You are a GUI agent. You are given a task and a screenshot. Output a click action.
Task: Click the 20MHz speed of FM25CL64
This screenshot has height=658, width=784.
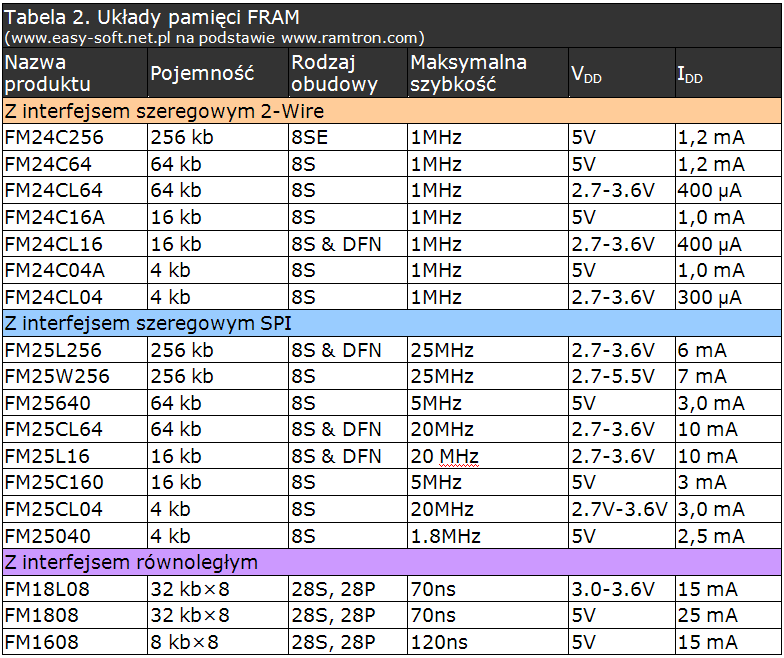(488, 430)
